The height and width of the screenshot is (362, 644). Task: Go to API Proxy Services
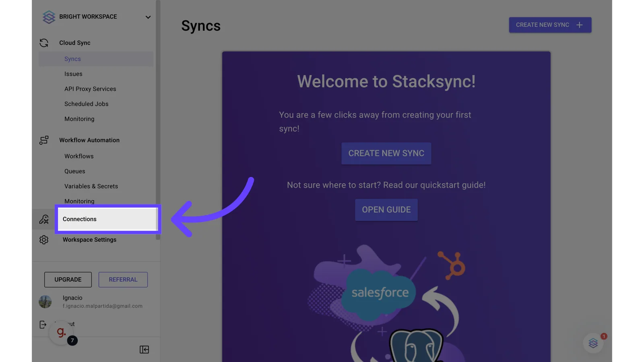[x=90, y=89]
